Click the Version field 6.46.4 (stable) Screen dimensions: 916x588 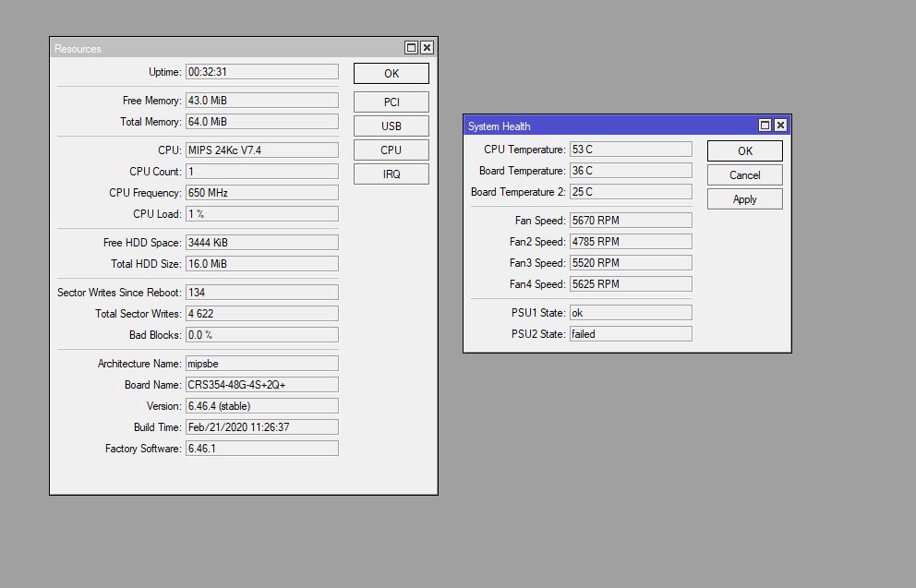click(261, 406)
